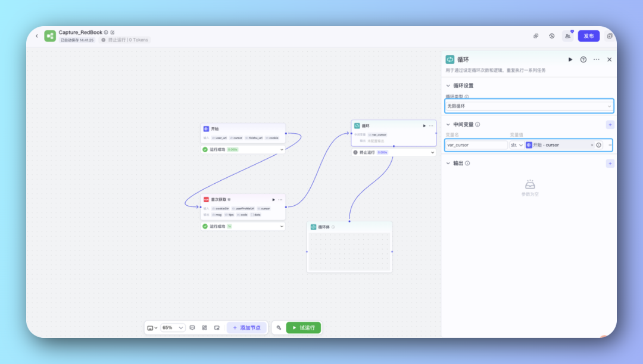This screenshot has width=643, height=364.
Task: Show info for 循环体 node
Action: pos(333,227)
